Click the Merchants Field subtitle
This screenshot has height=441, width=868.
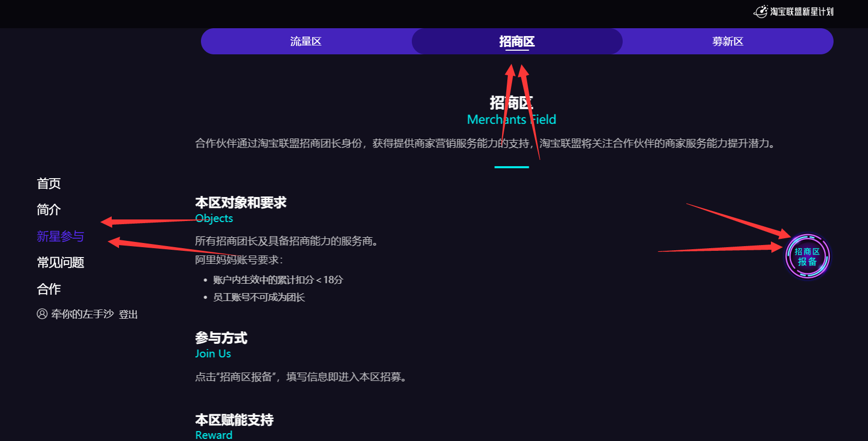512,120
